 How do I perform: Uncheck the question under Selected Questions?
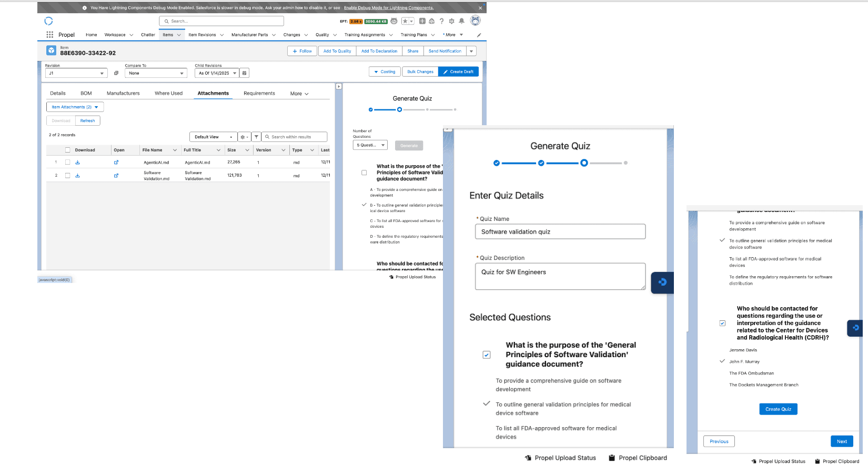pyautogui.click(x=487, y=355)
